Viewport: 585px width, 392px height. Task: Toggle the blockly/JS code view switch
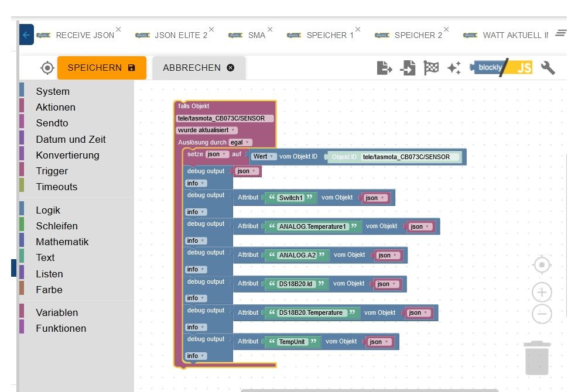tap(501, 67)
